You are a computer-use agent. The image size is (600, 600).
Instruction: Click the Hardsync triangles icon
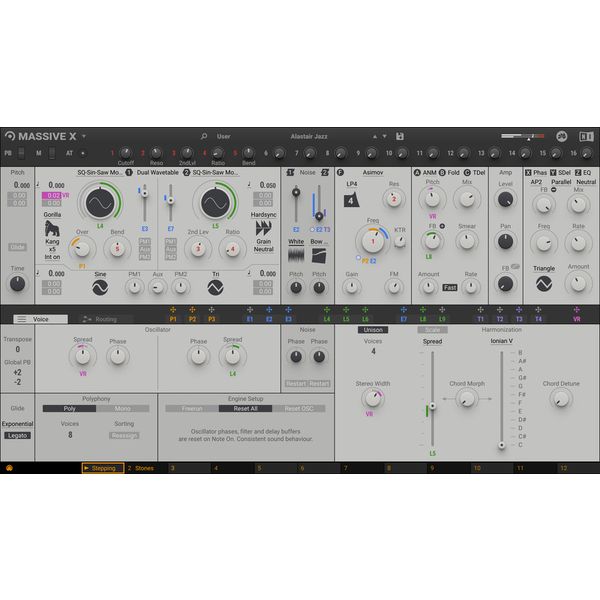264,228
